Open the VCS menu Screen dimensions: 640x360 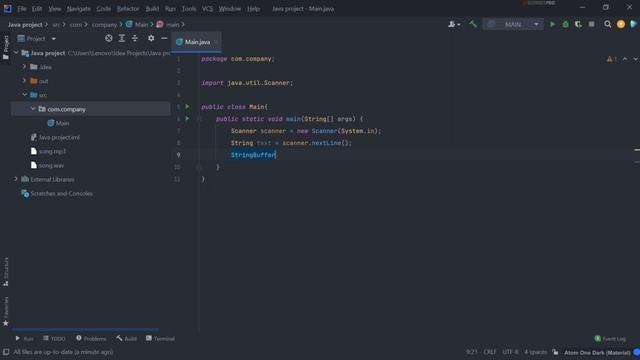tap(207, 9)
